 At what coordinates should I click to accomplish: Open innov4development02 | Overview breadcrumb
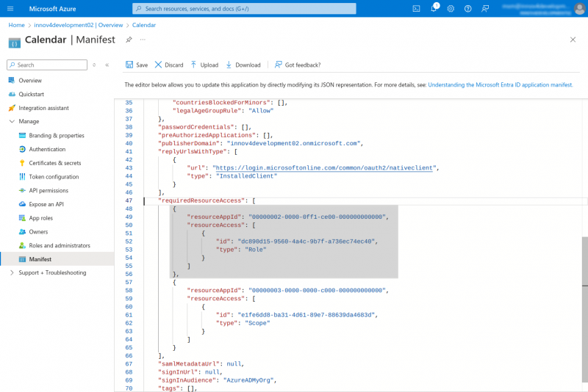pyautogui.click(x=79, y=25)
